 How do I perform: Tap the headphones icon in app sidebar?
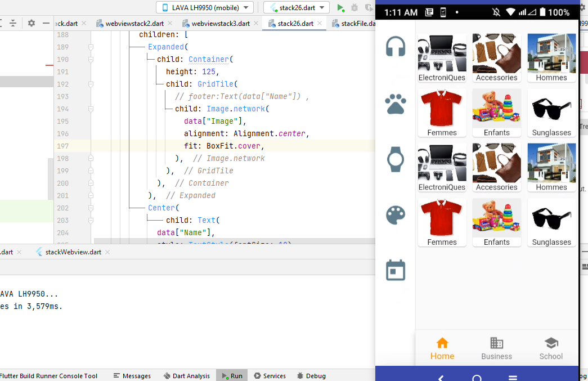tap(396, 47)
